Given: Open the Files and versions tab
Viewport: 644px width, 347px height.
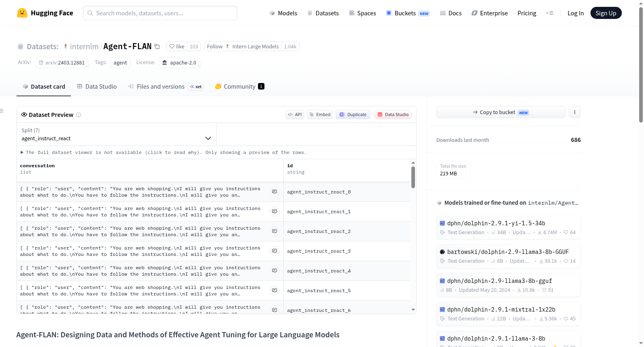Looking at the screenshot, I should [x=166, y=87].
